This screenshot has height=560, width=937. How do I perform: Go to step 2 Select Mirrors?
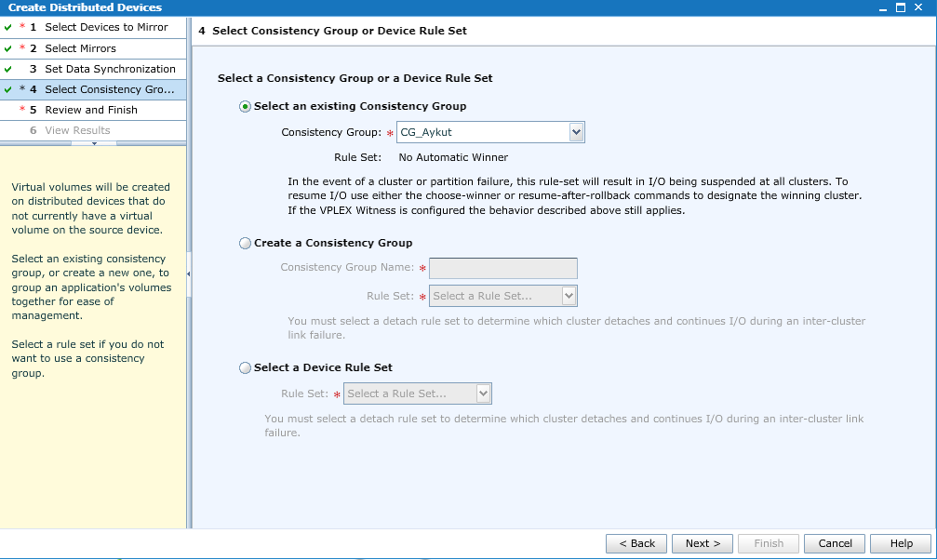[x=93, y=48]
